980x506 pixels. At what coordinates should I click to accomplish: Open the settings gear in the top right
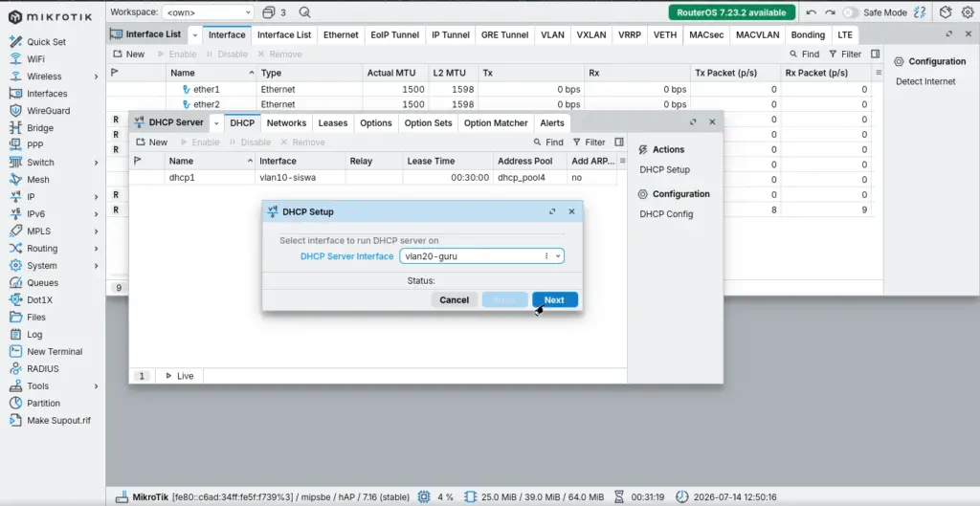pyautogui.click(x=967, y=12)
